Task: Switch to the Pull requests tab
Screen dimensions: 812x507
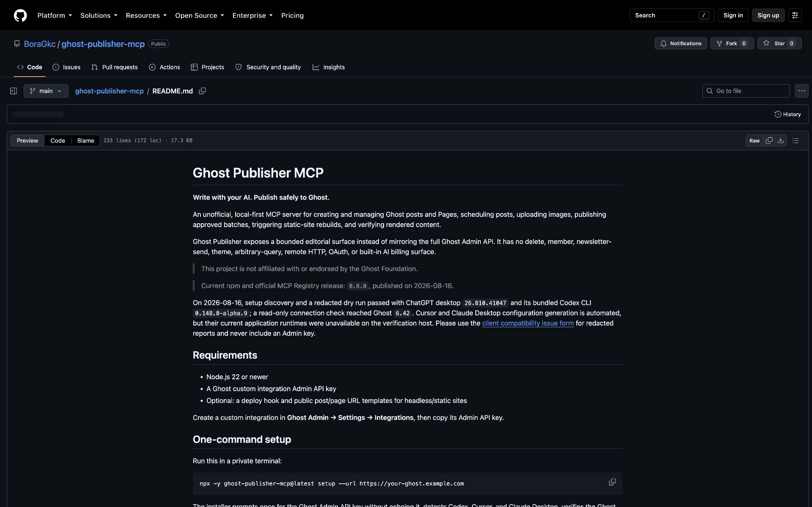Action: [115, 67]
